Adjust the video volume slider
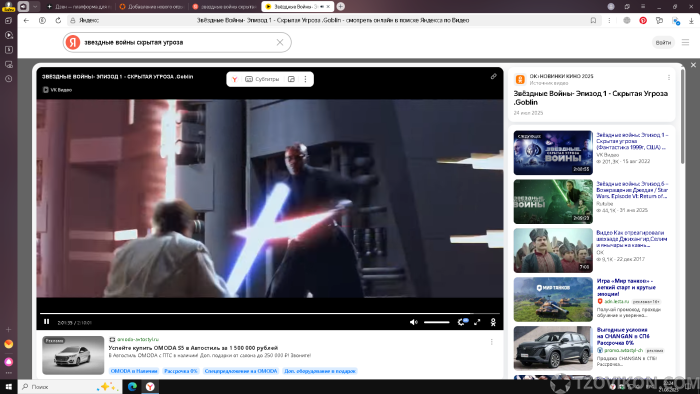The image size is (700, 394). [x=437, y=322]
